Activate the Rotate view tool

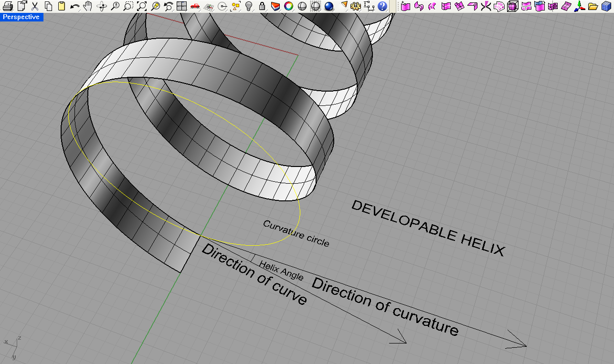point(102,6)
